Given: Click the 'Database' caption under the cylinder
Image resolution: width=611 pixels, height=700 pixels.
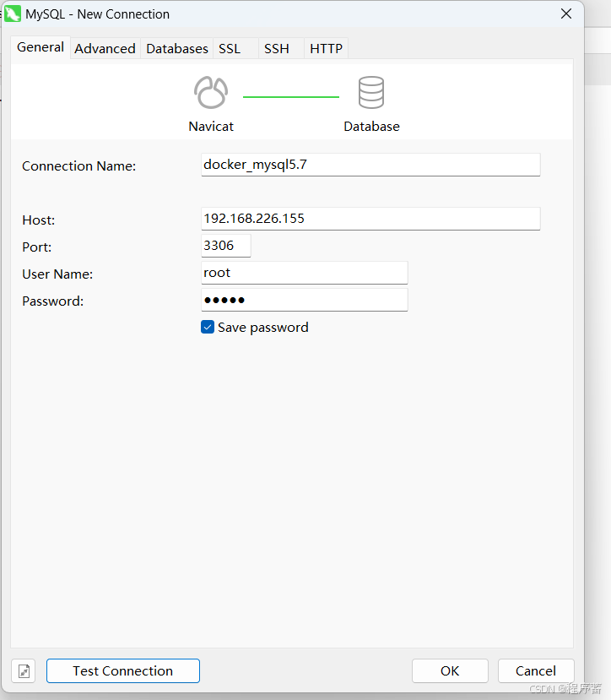Looking at the screenshot, I should tap(371, 127).
